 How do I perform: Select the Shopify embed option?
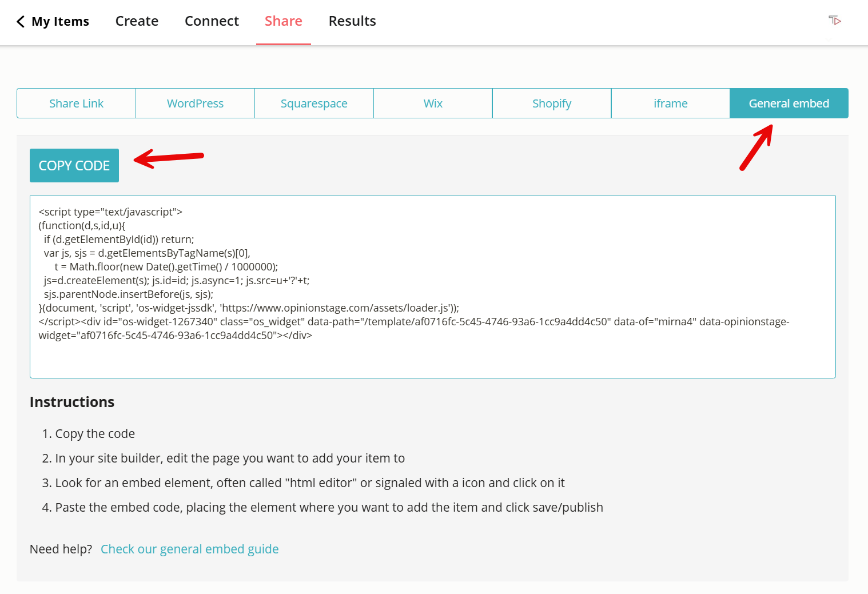[551, 103]
